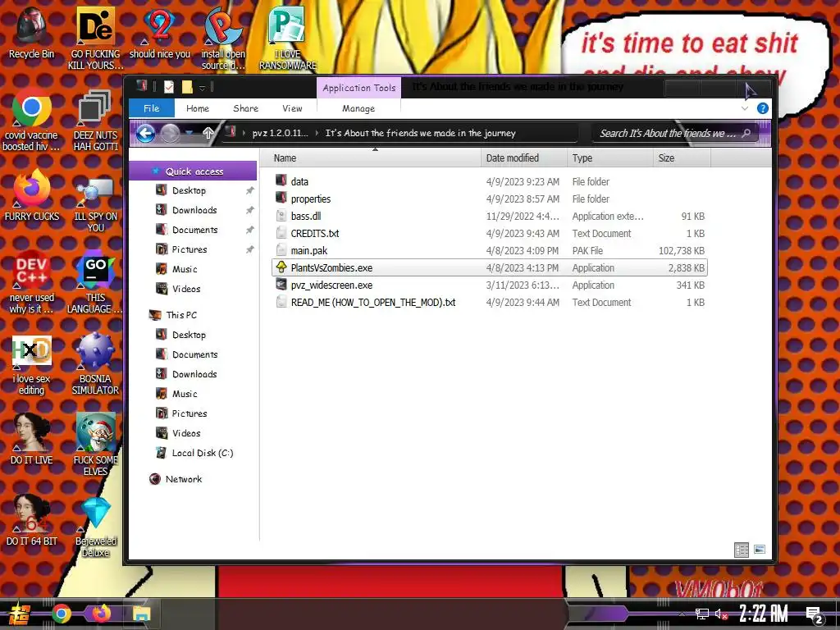This screenshot has width=840, height=630.
Task: Click the Start button on the taskbar
Action: pyautogui.click(x=20, y=614)
